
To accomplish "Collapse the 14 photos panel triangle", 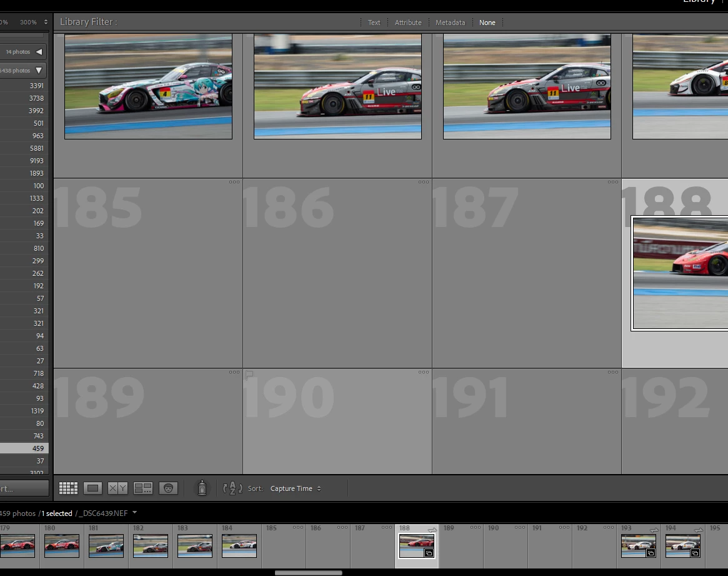I will pos(39,51).
